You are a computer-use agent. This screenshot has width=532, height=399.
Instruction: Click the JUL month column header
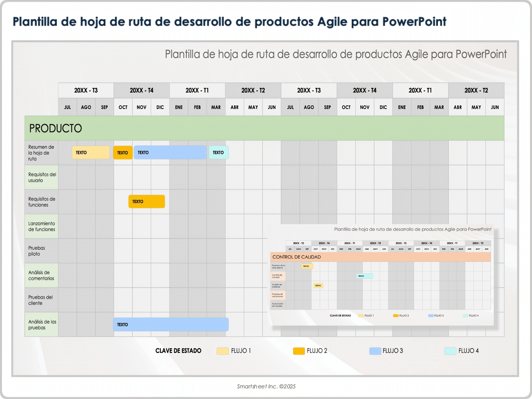coord(67,107)
